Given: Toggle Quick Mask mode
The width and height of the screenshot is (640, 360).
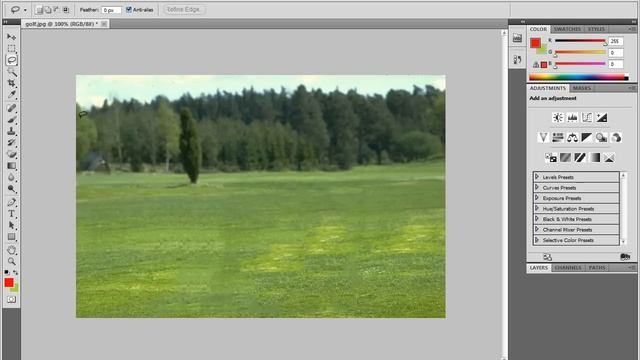Looking at the screenshot, I should pos(11,300).
